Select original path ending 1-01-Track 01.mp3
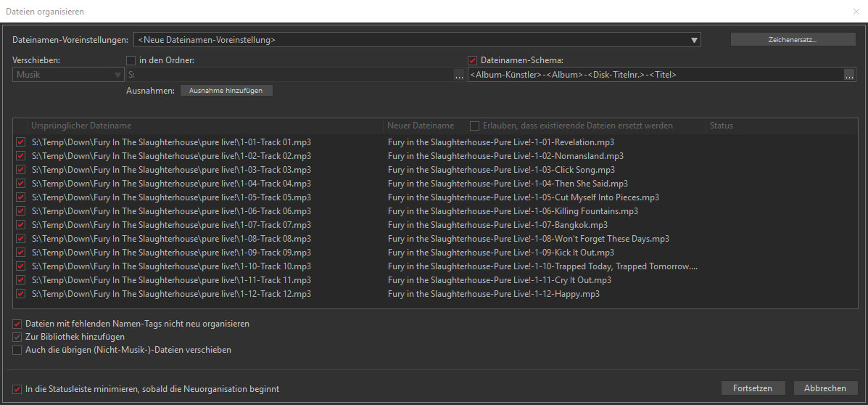This screenshot has height=405, width=868. tap(172, 142)
